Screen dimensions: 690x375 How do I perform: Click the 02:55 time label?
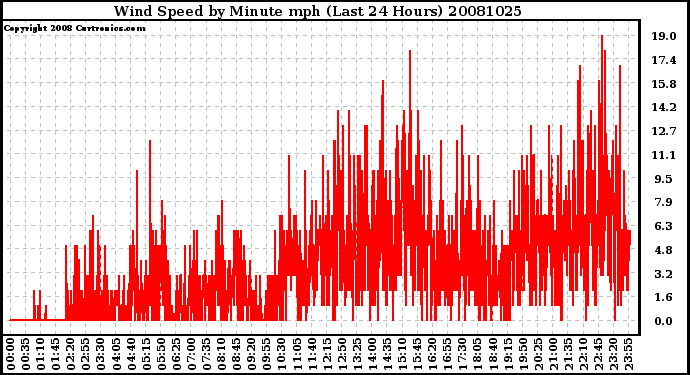point(86,354)
